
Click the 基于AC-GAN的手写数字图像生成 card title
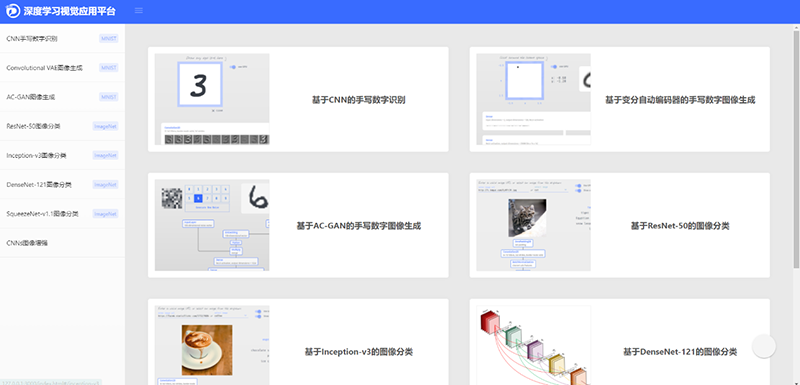[359, 226]
